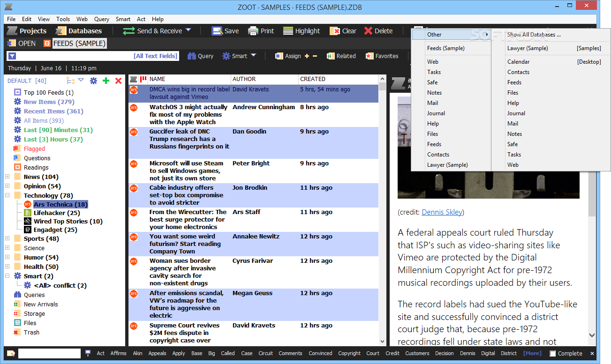The image size is (611, 364).
Task: Run Query with the binoculars button
Action: (x=200, y=56)
